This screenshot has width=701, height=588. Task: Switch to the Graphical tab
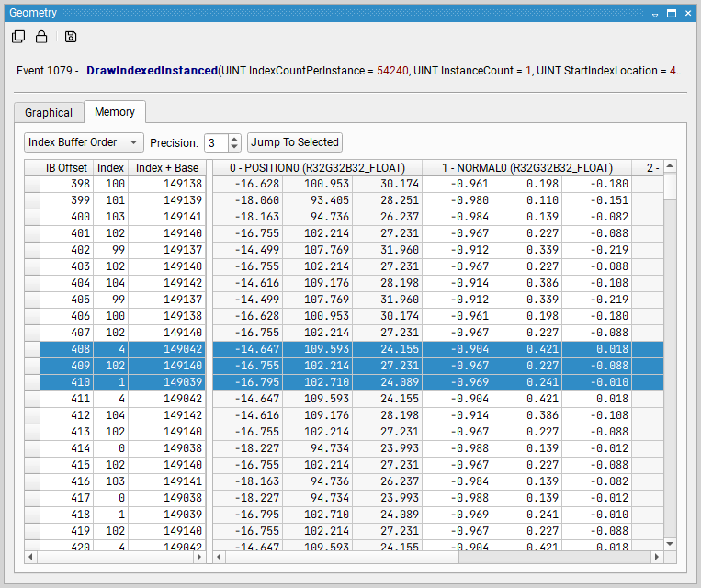pos(49,112)
